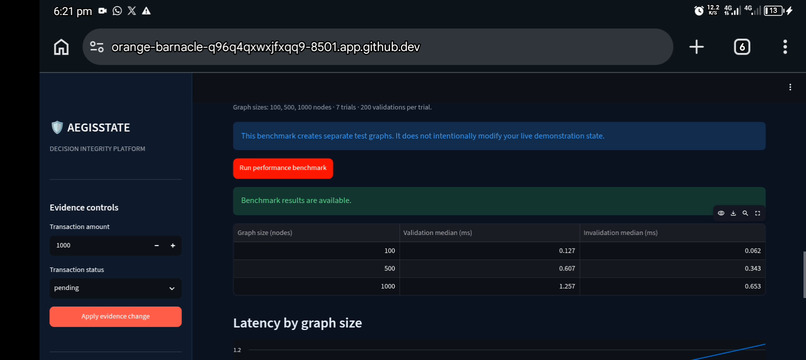Open Transaction status pending dropdown
Screen dimensions: 806x360
pyautogui.click(x=116, y=289)
